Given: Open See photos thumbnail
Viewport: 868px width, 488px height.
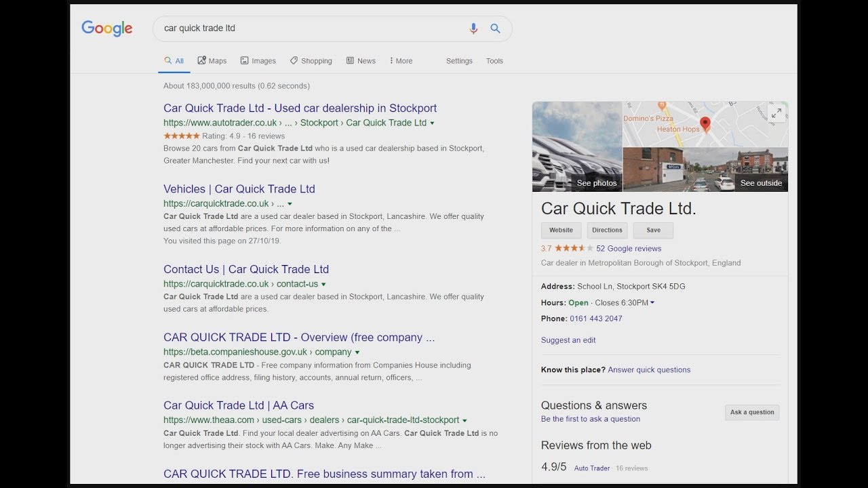Looking at the screenshot, I should pos(577,146).
